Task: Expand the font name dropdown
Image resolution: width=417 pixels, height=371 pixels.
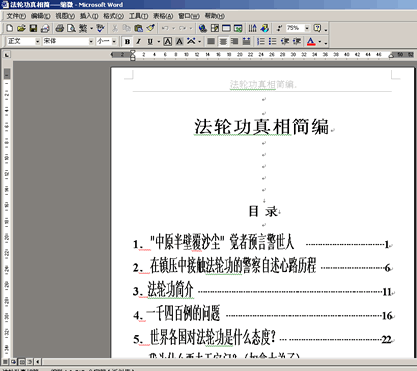Action: (x=91, y=41)
